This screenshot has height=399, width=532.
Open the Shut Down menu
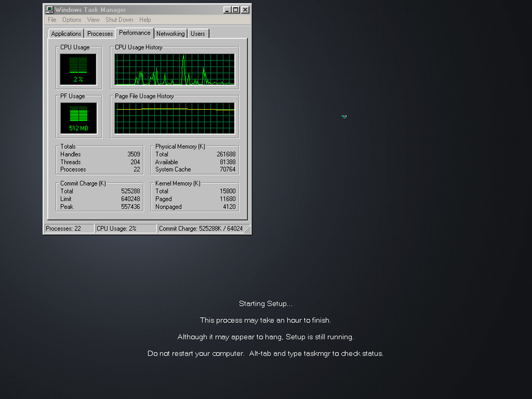tap(119, 20)
